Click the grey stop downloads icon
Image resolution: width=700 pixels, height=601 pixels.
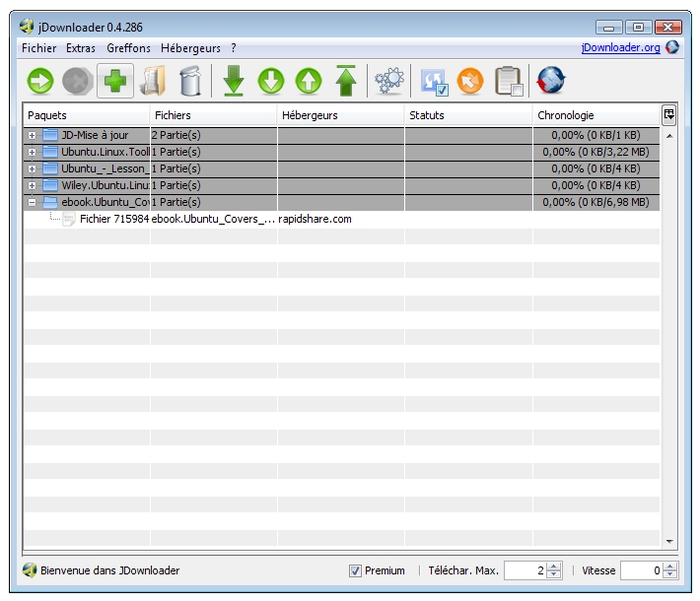(78, 81)
